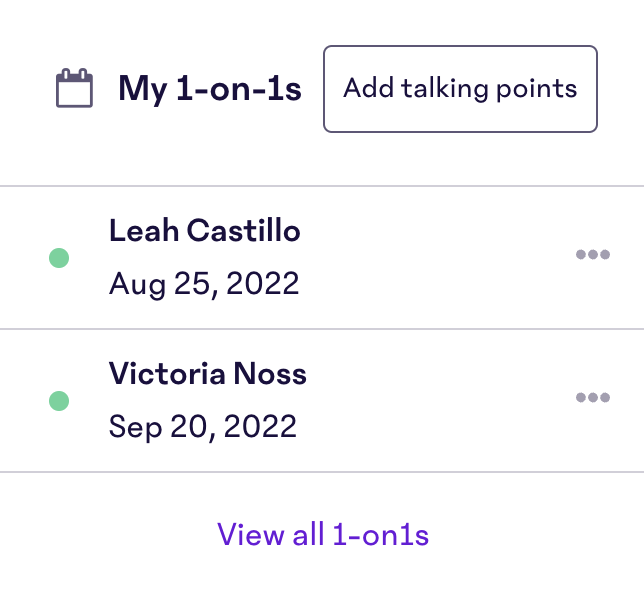Select the Leah Castillo name
Viewport: 644px width, 590px height.
[205, 230]
